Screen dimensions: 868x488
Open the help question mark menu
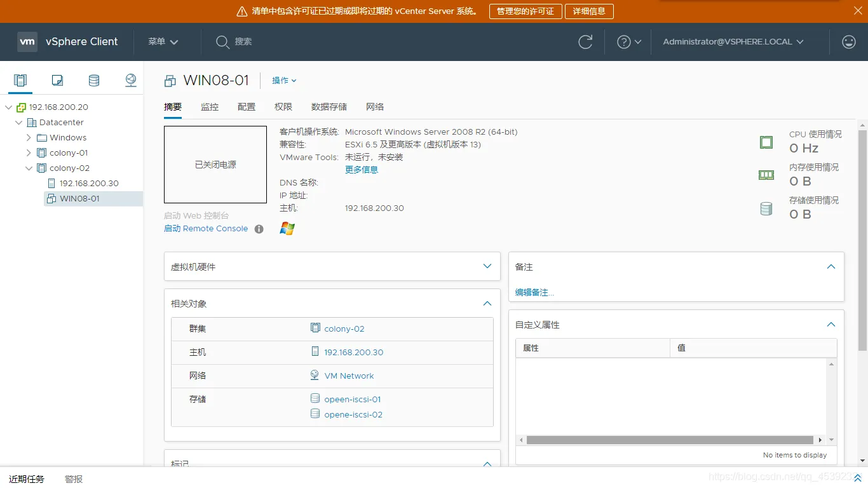[629, 42]
